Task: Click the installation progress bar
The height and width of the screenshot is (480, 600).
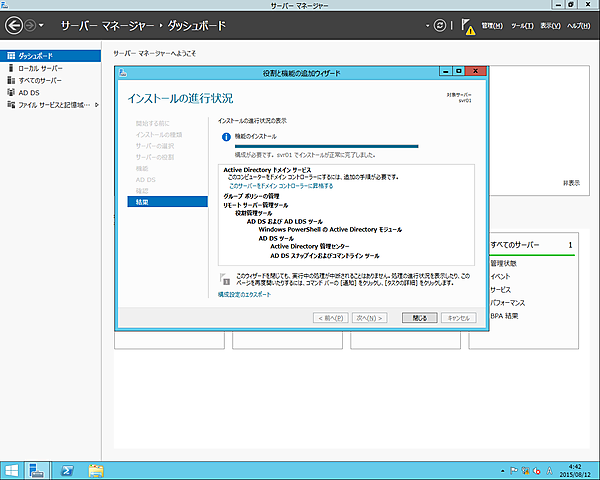Action: point(319,146)
